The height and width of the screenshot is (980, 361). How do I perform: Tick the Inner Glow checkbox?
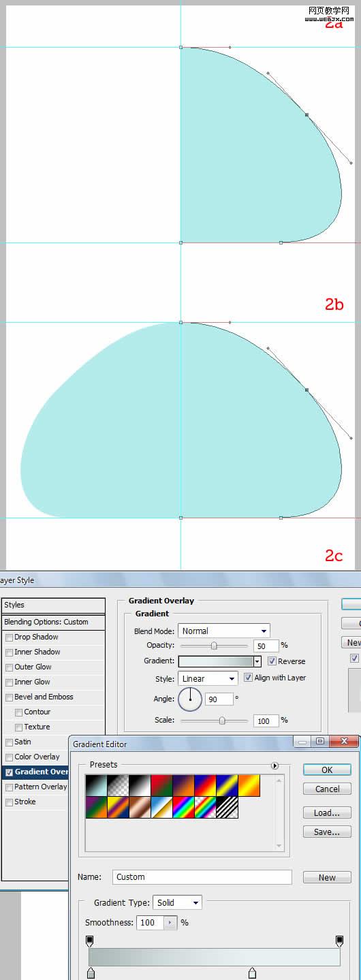point(9,682)
